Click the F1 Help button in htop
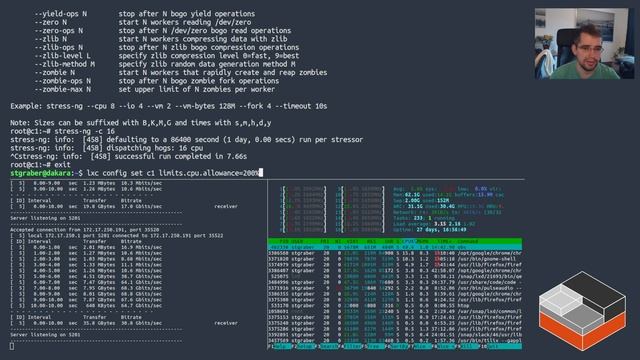This screenshot has height=360, width=640. click(280, 346)
